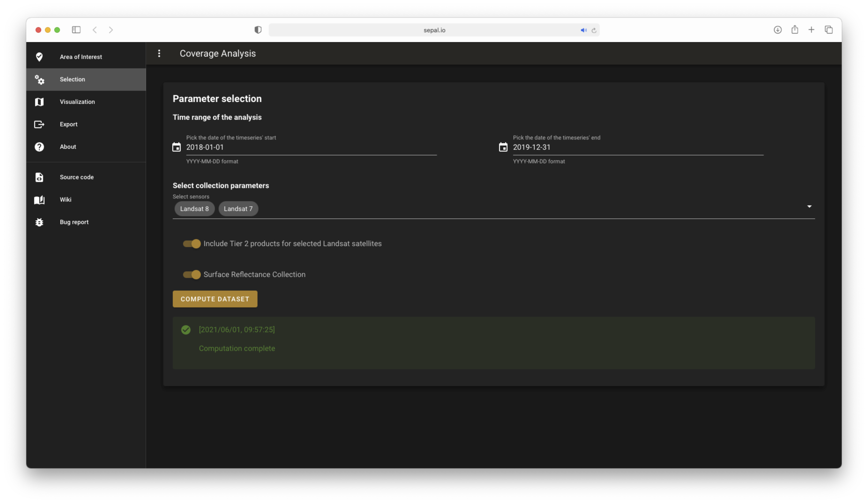Screen dimensions: 868x503
Task: Turn off Surface Reflectance Collection switch
Action: point(192,275)
